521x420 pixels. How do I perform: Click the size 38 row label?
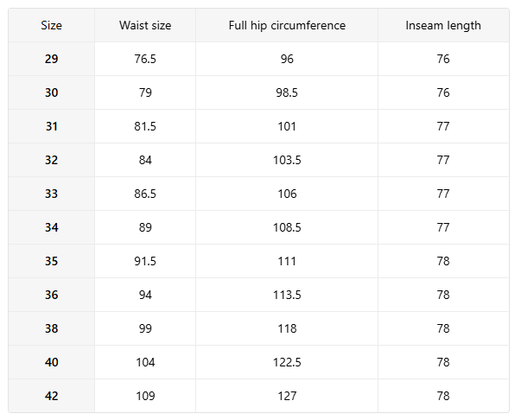[52, 328]
